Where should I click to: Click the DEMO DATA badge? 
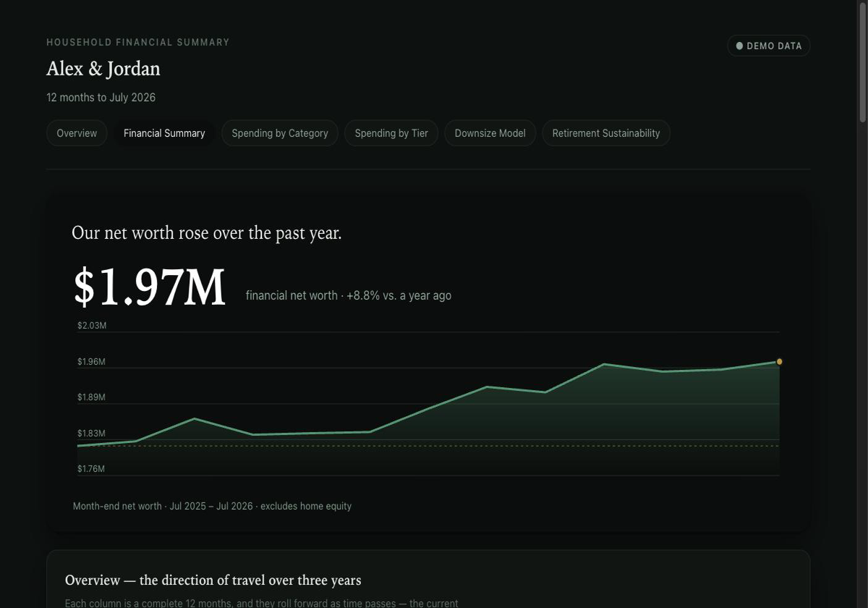[x=769, y=46]
